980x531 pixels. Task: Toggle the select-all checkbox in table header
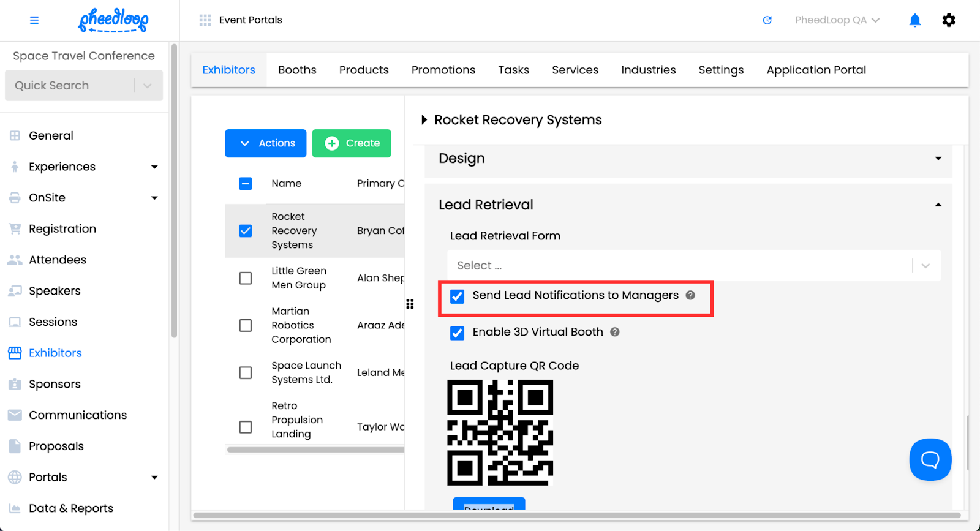246,183
